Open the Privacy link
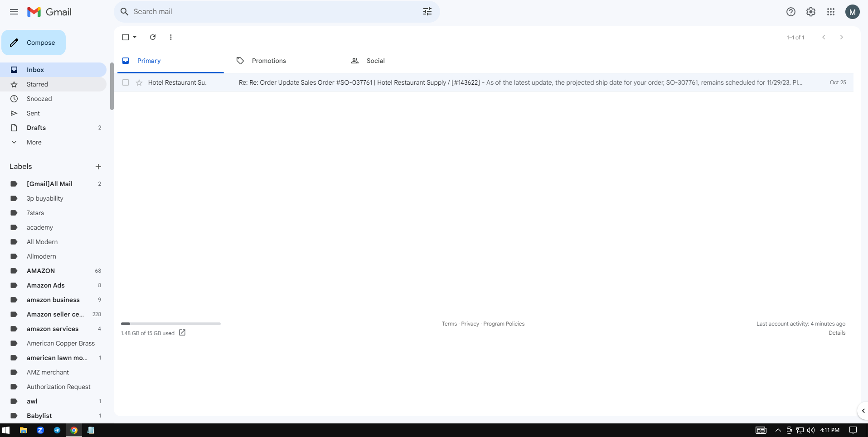The width and height of the screenshot is (868, 437). (470, 324)
